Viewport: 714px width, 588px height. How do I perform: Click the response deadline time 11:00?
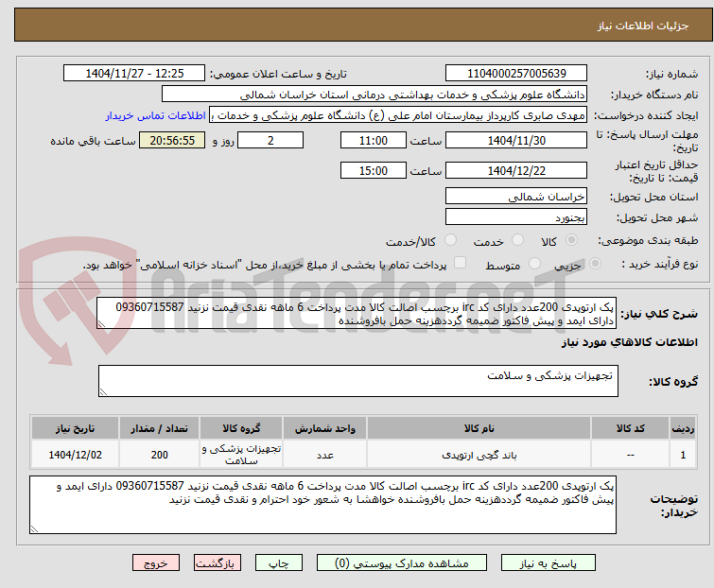(374, 140)
